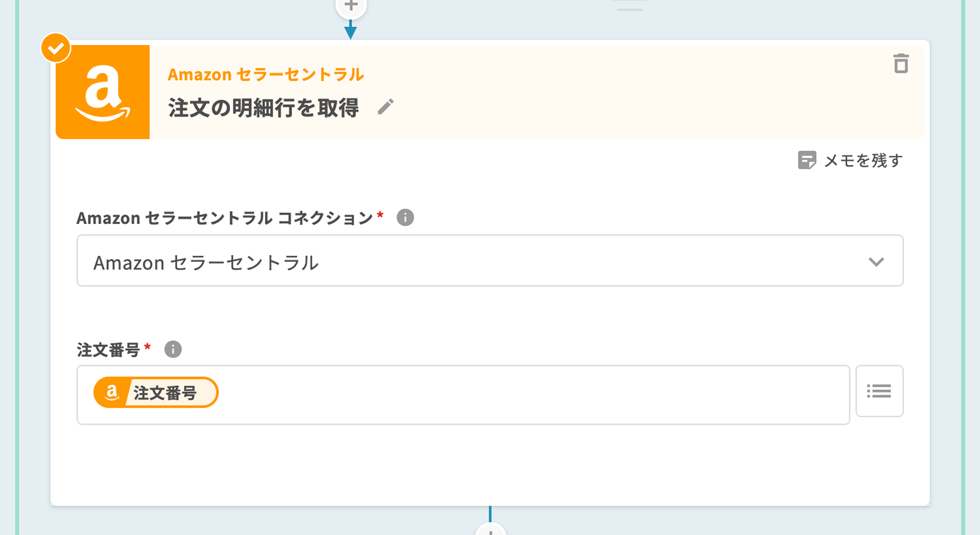The height and width of the screenshot is (535, 980).
Task: Delete this step with the trash icon
Action: [x=901, y=64]
